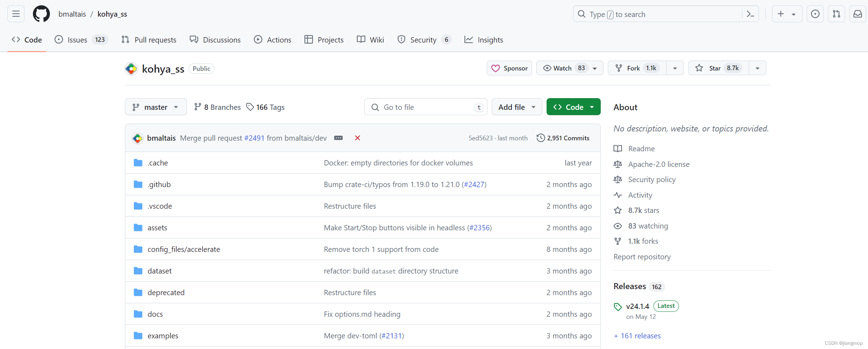Expand the create new dropdown arrow
868x349 pixels.
(794, 14)
